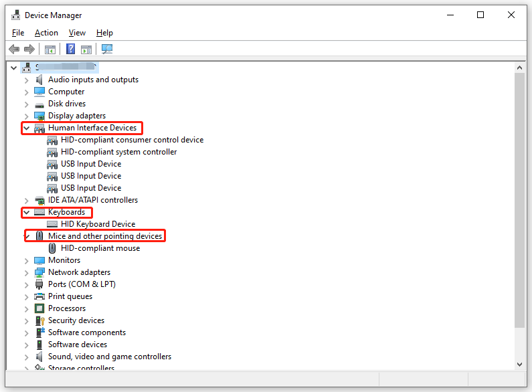Click the Display adapters icon
Viewport: 532px width, 392px height.
pyautogui.click(x=39, y=116)
